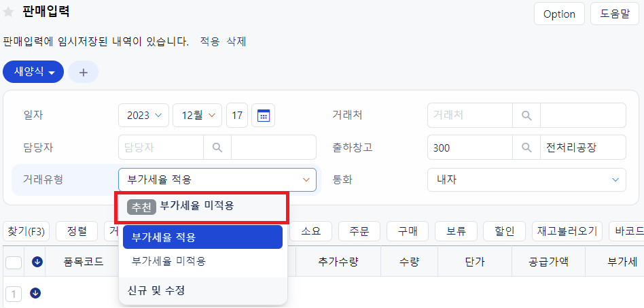Screen dimensions: 644x308
Task: Expand the 거래유형 combo box
Action: pyautogui.click(x=217, y=179)
